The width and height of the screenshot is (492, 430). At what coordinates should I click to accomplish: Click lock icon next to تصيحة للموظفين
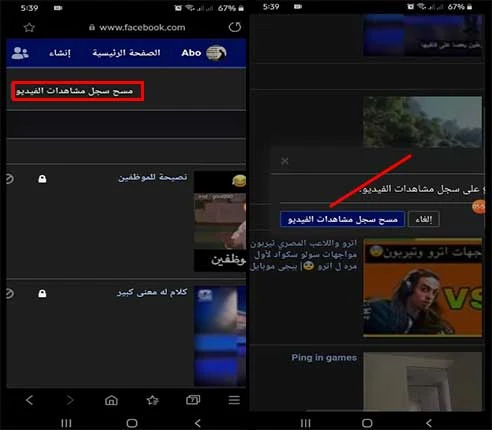[x=42, y=179]
